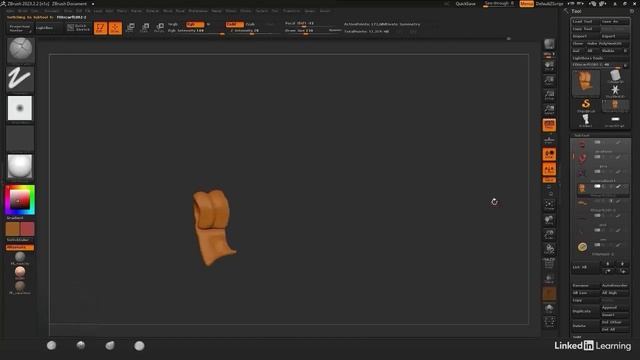Activate Quick Sketch
This screenshot has height=360, width=640.
pyautogui.click(x=78, y=28)
